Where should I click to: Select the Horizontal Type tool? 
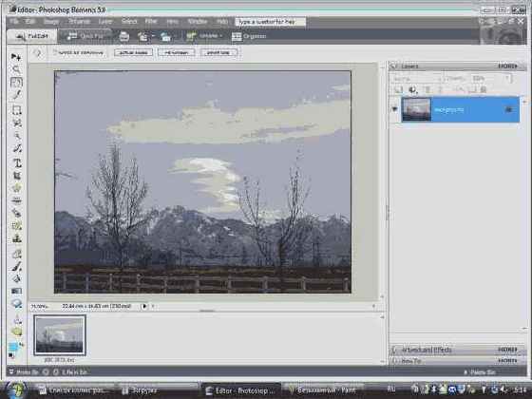coord(17,162)
